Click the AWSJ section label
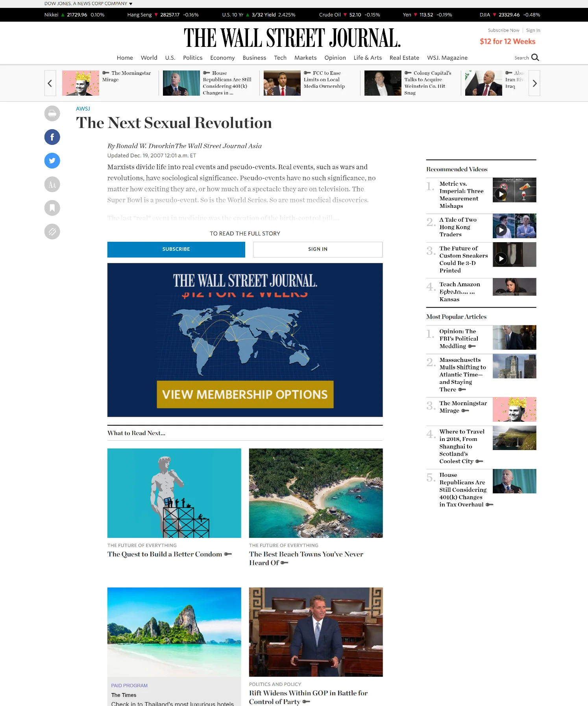 click(83, 109)
